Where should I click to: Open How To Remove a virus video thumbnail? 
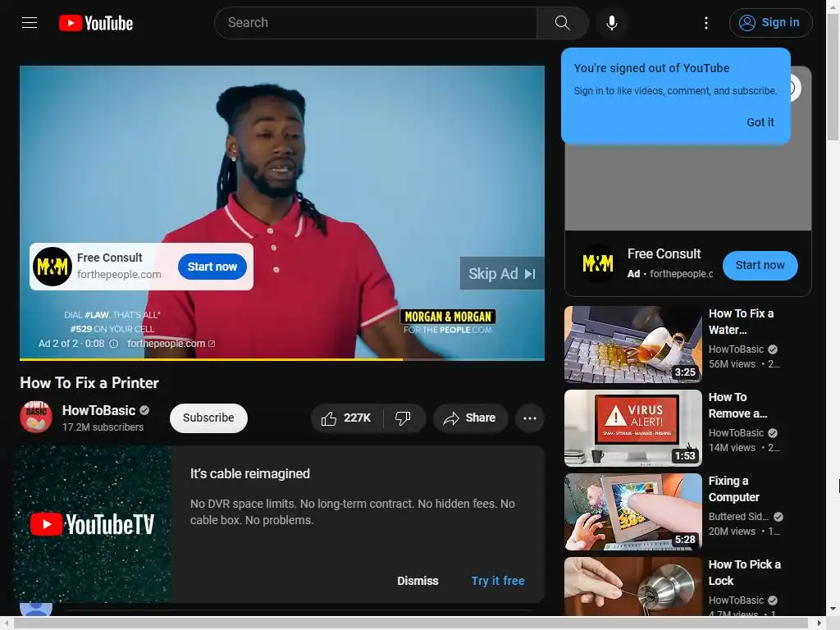[x=633, y=427]
